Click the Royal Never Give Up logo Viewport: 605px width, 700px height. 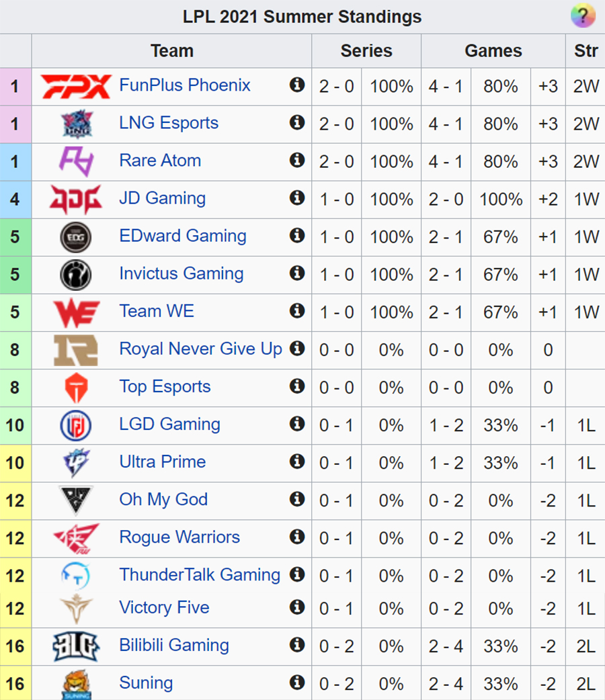click(x=75, y=350)
